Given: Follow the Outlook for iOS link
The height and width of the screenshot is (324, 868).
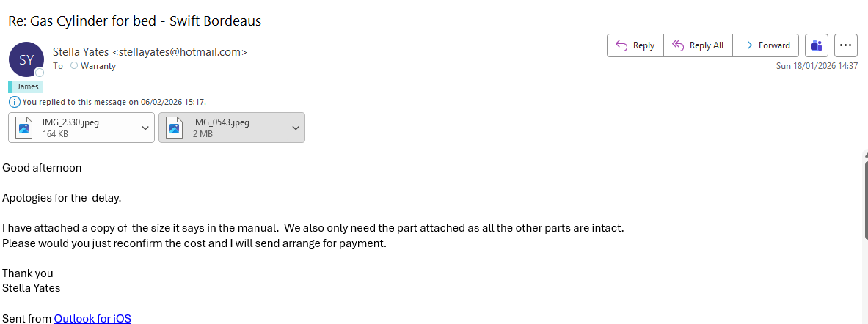Looking at the screenshot, I should (x=92, y=318).
